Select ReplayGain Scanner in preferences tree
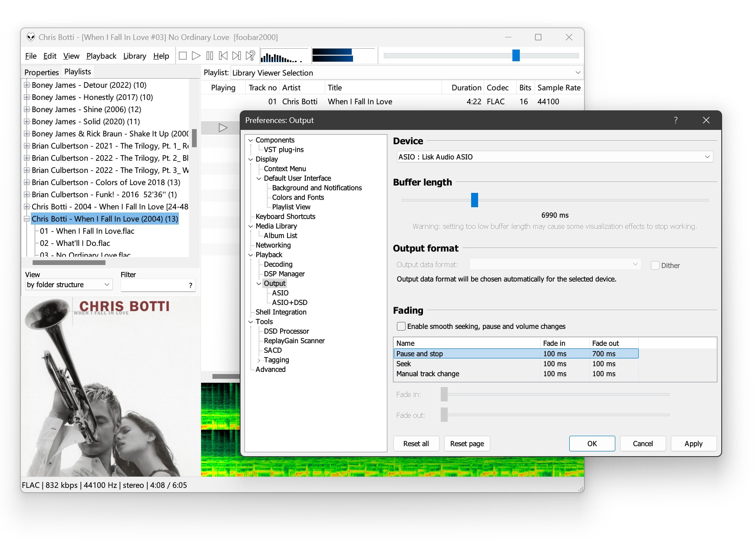Viewport: 756px width, 540px height. click(x=294, y=341)
